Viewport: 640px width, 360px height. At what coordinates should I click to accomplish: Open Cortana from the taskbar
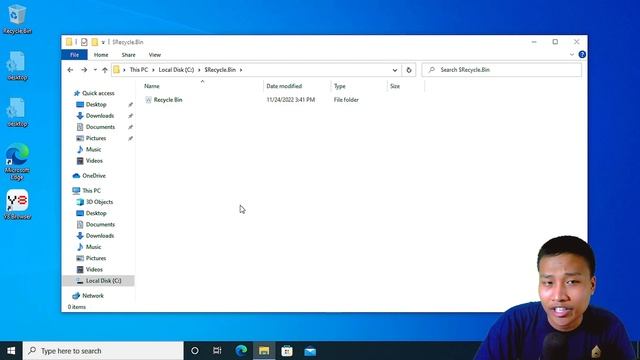point(195,351)
